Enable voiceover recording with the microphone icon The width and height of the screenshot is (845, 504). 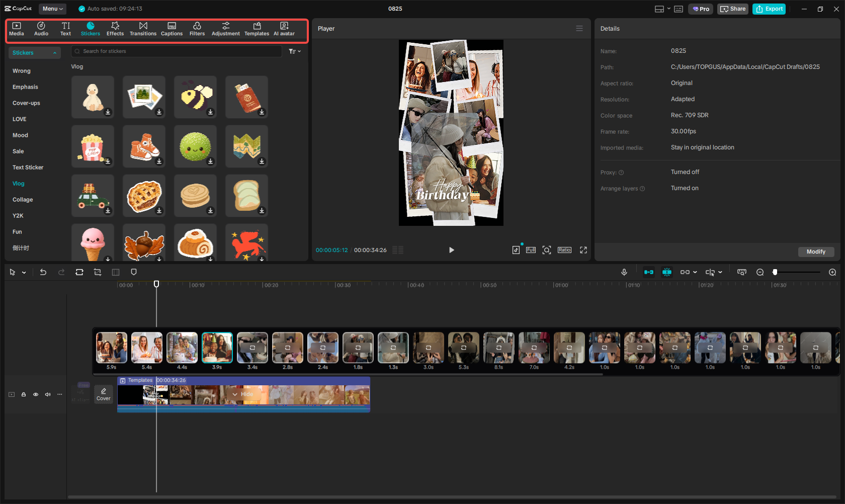coord(624,272)
